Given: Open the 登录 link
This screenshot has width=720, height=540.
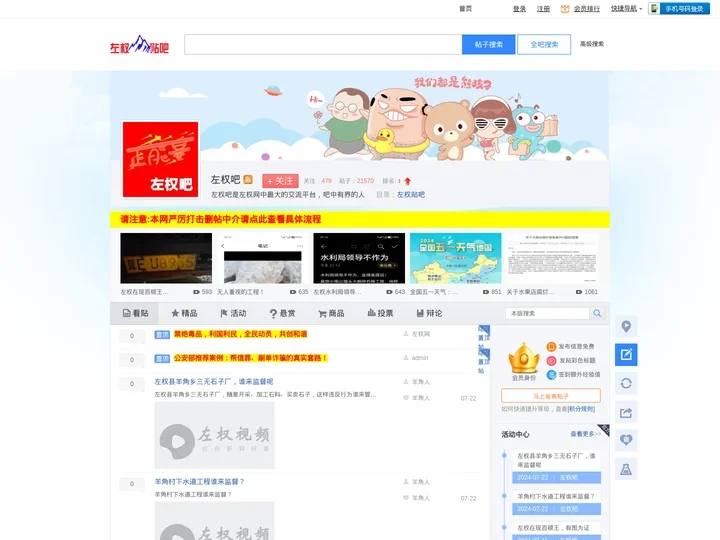Looking at the screenshot, I should click(x=519, y=9).
